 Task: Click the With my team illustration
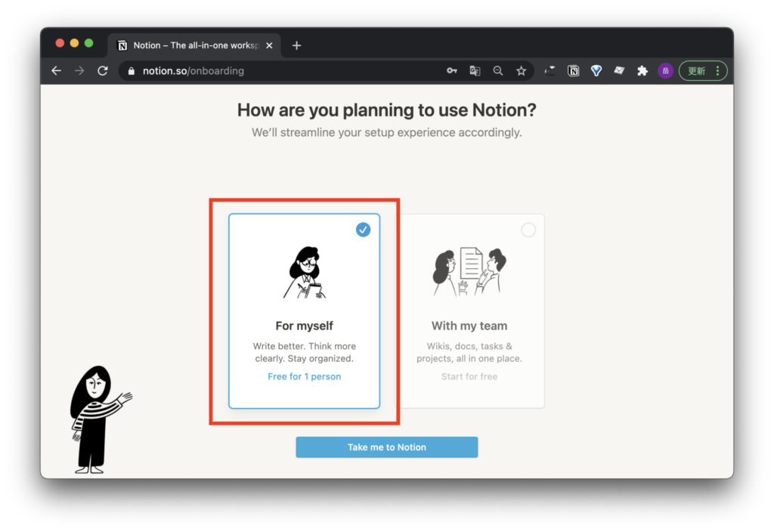(469, 272)
